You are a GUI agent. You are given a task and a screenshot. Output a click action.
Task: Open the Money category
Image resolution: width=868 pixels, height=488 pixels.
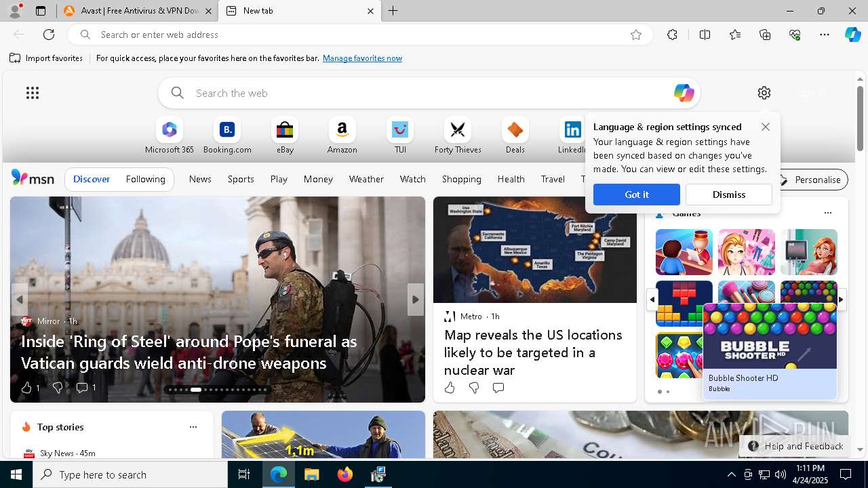(318, 179)
